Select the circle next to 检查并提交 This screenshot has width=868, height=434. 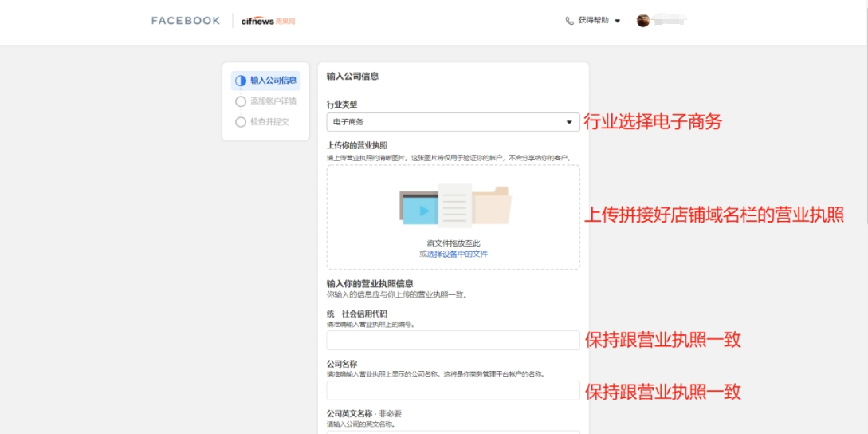241,122
